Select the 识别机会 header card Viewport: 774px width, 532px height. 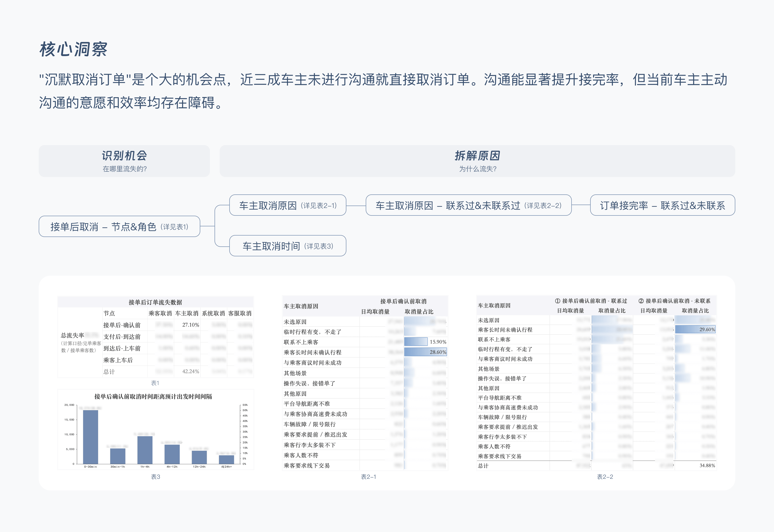124,161
